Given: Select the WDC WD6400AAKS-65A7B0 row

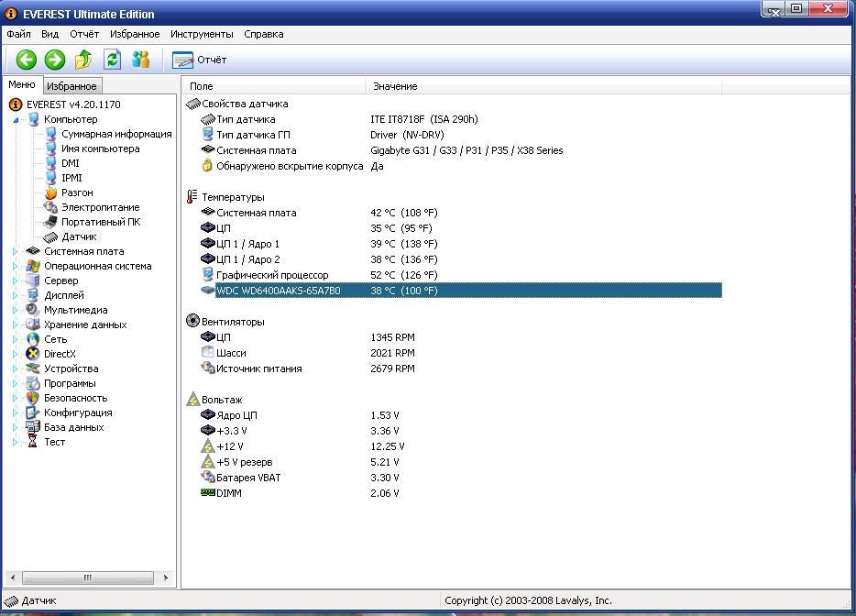Looking at the screenshot, I should (x=461, y=291).
